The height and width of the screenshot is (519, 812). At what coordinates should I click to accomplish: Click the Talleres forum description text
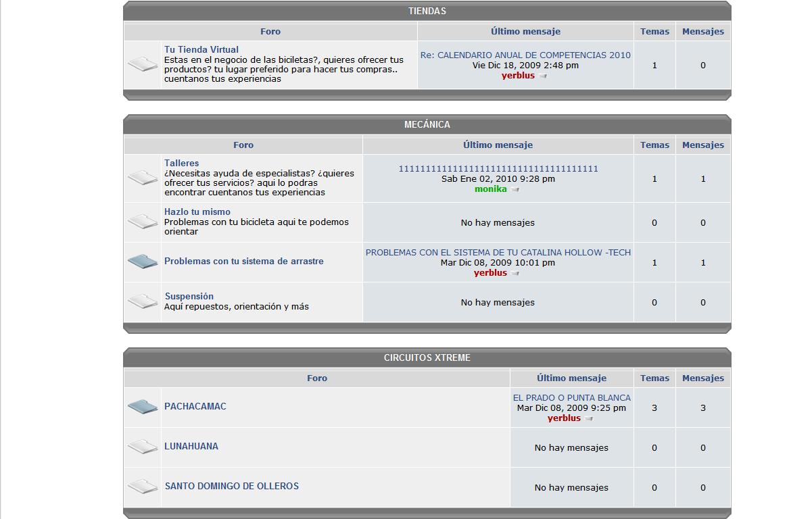click(x=259, y=182)
